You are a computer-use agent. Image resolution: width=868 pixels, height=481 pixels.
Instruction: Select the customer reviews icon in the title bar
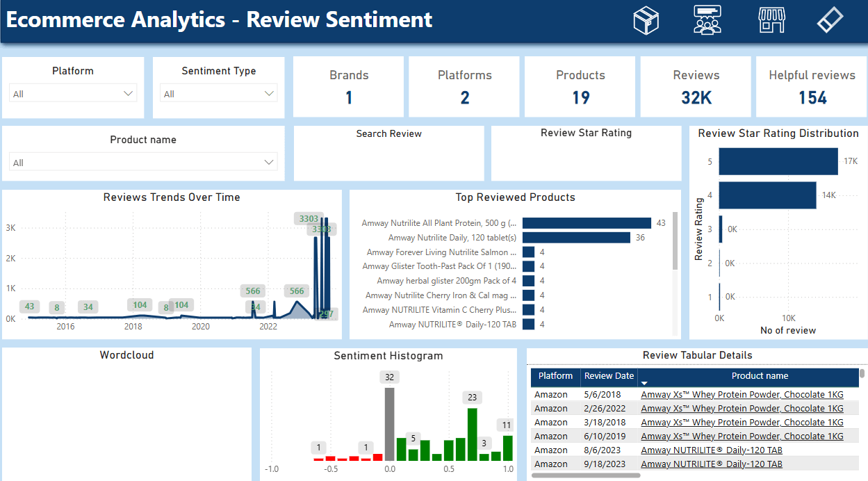pyautogui.click(x=707, y=20)
